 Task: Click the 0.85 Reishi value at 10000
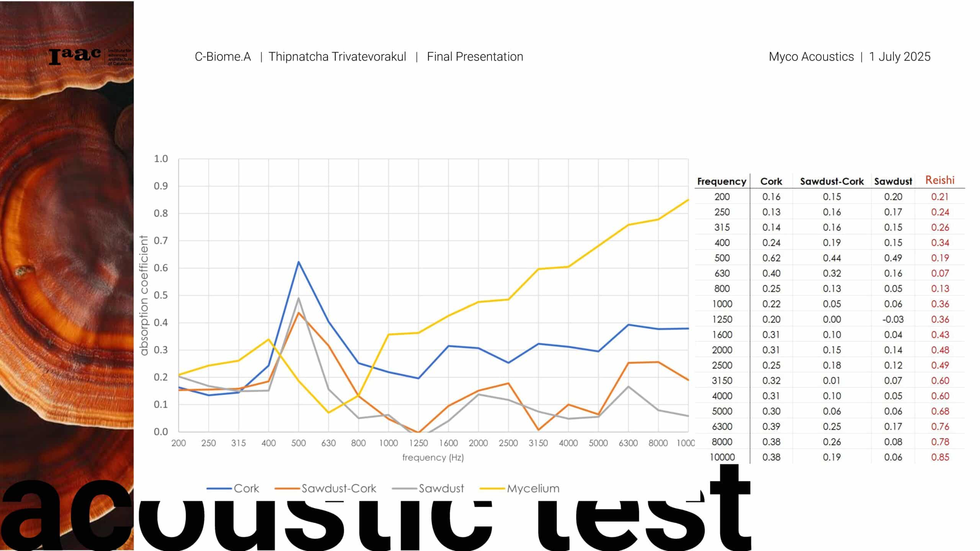pos(940,457)
